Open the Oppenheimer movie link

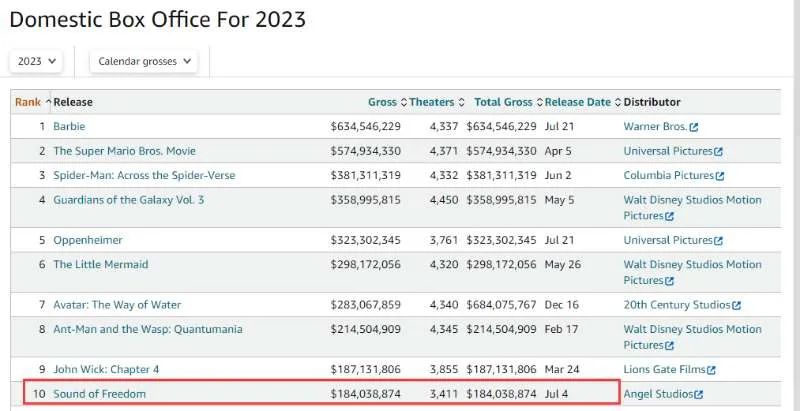87,240
